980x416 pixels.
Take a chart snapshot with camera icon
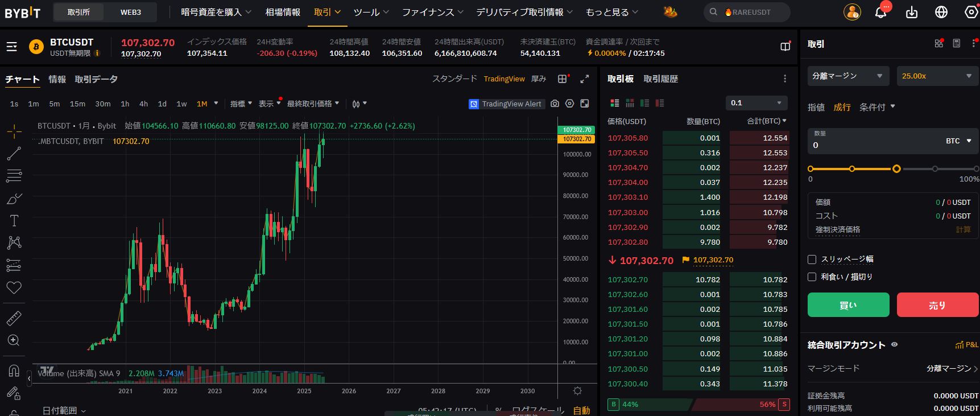pyautogui.click(x=555, y=104)
